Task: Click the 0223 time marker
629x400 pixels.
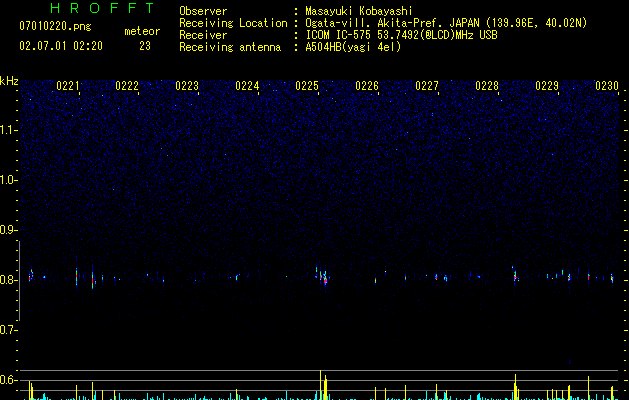Action: [x=187, y=86]
